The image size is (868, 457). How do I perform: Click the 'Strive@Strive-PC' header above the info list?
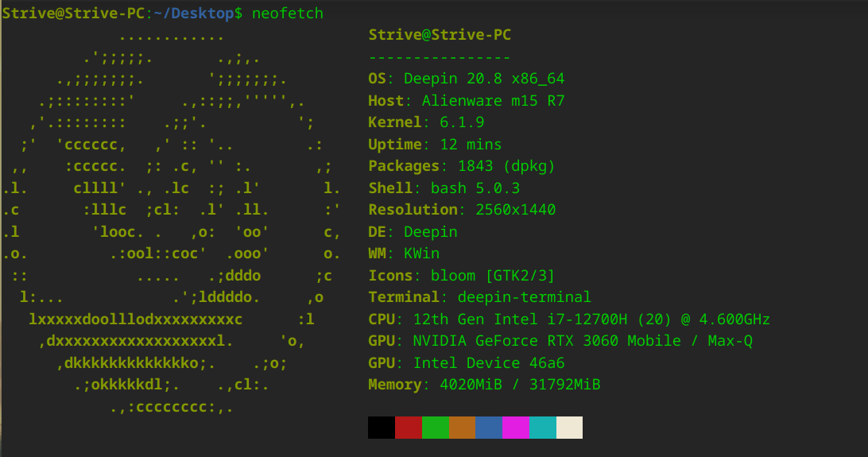[440, 35]
